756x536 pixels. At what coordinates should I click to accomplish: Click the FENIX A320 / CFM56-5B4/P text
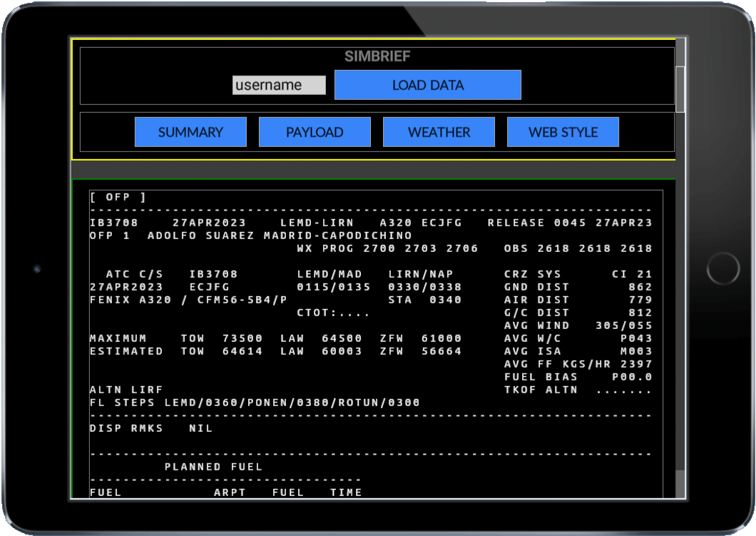[188, 300]
